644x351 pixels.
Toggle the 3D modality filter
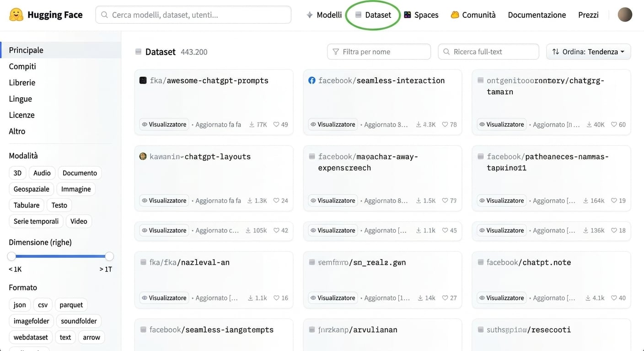[17, 173]
